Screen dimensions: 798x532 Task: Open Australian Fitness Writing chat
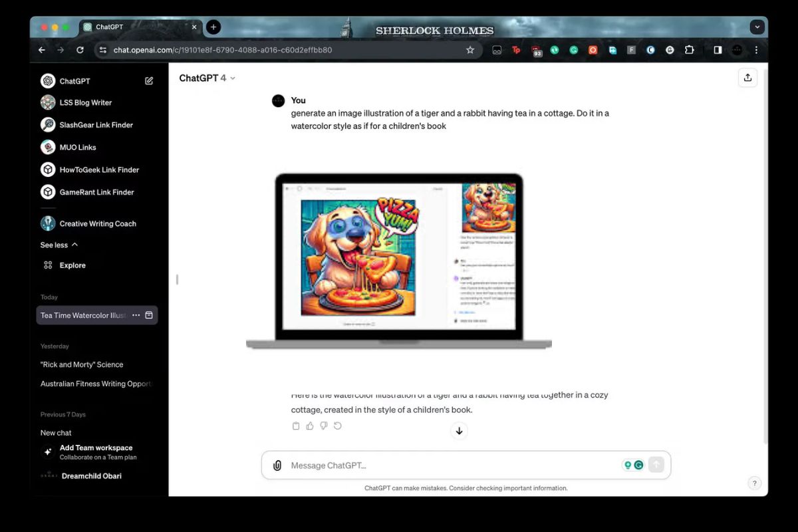pyautogui.click(x=97, y=384)
